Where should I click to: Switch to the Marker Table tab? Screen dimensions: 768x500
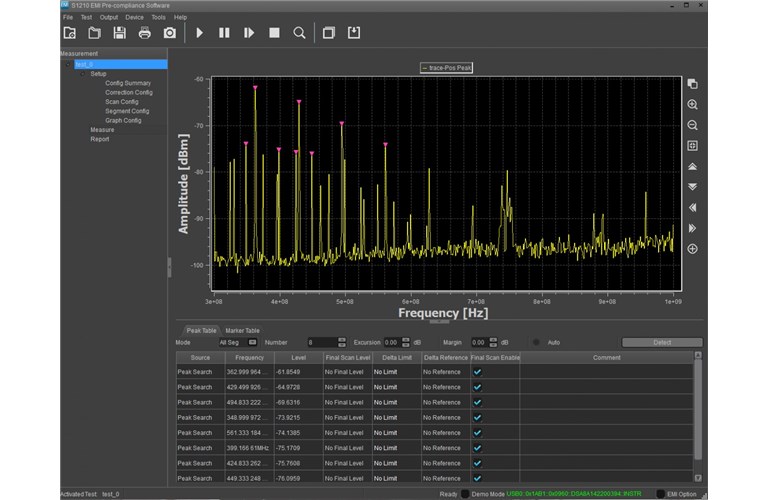242,330
